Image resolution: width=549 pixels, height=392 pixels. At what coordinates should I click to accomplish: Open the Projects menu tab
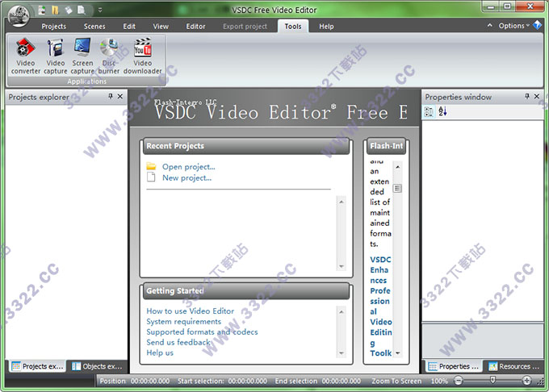tap(53, 27)
